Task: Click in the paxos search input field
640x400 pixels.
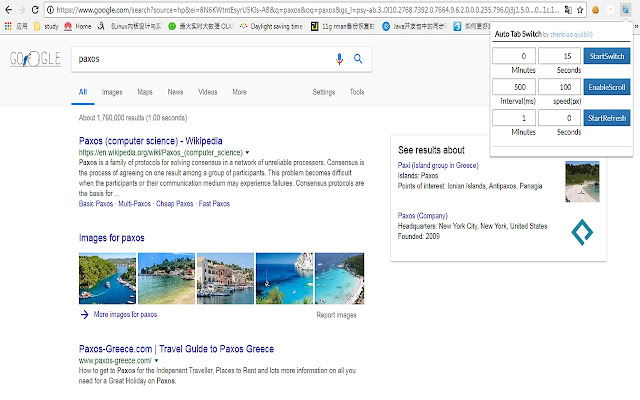Action: tap(204, 59)
